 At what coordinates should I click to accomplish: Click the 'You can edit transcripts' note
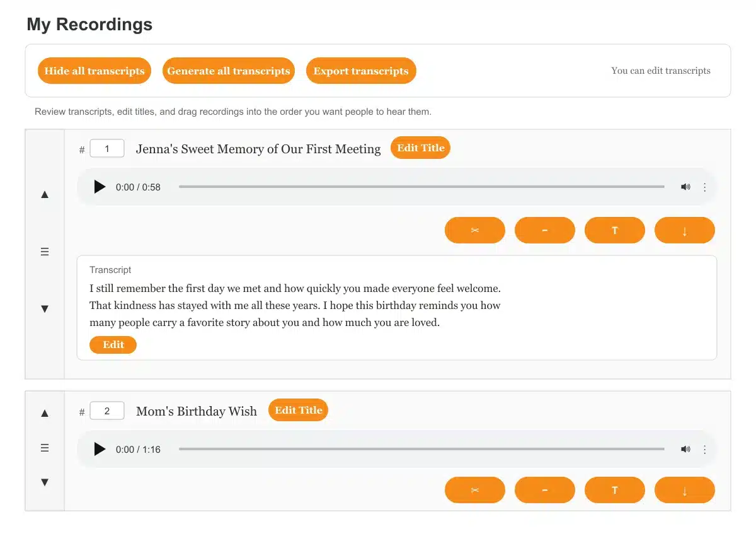pos(661,71)
